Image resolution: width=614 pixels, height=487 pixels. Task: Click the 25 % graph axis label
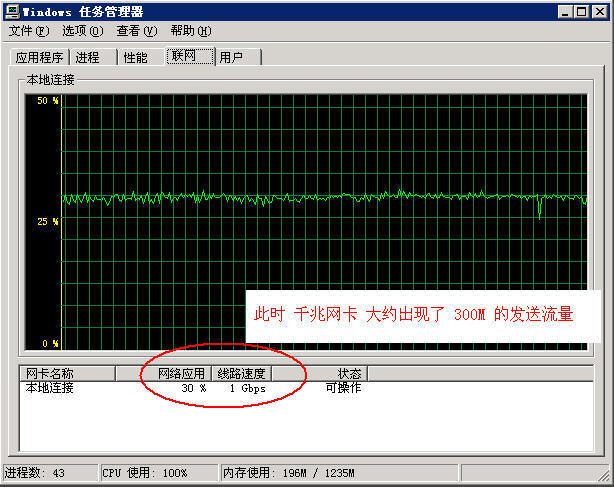tap(48, 222)
